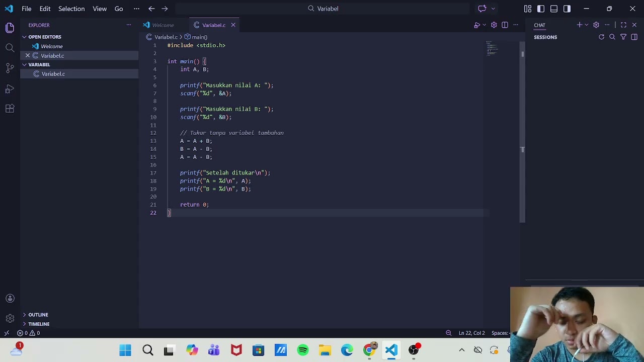Open the Selection menu
This screenshot has height=362, width=644.
coord(71,9)
